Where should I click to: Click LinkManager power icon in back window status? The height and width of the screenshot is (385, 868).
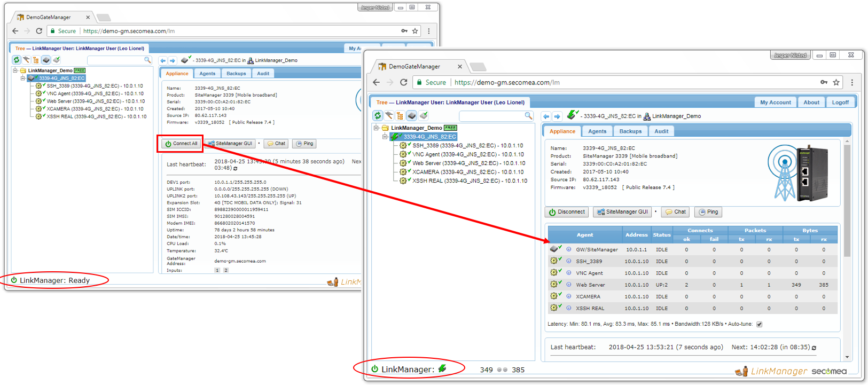[x=14, y=280]
